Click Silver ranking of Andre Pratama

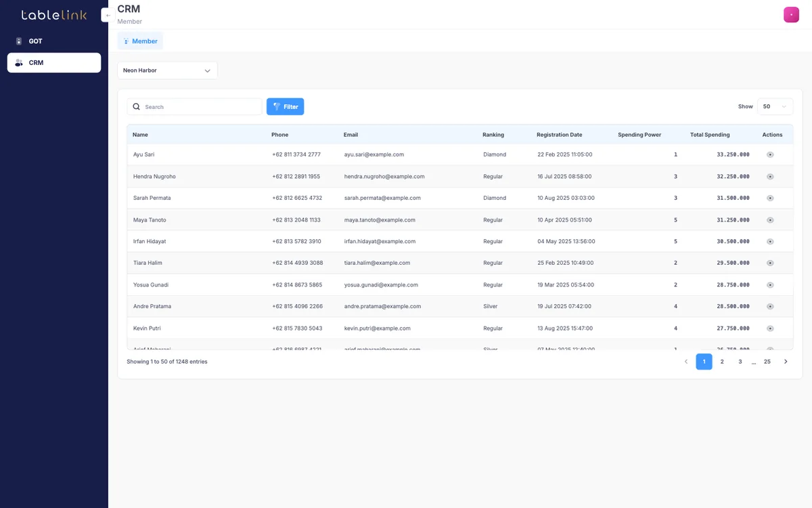(x=491, y=306)
